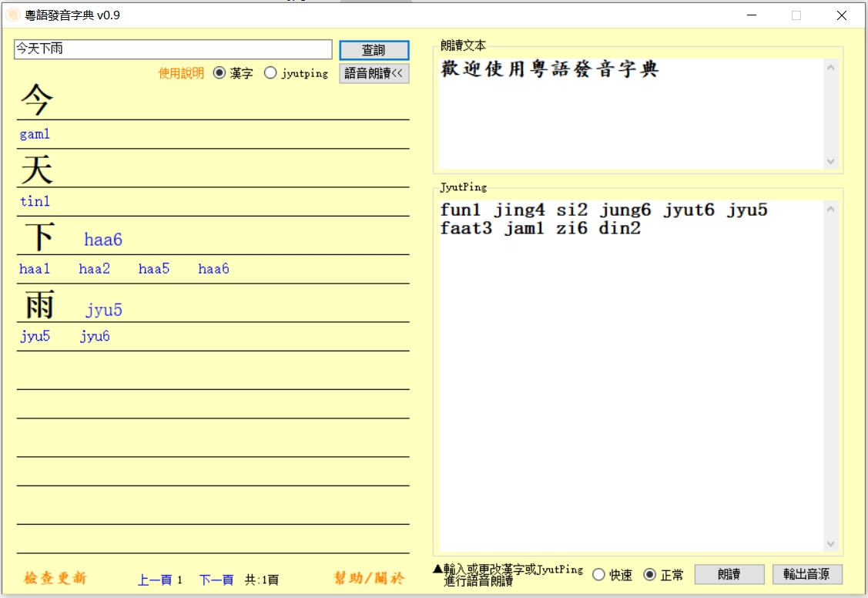Collapse the 語音朗讀<< speech panel
Image resolution: width=868 pixels, height=598 pixels.
click(374, 73)
